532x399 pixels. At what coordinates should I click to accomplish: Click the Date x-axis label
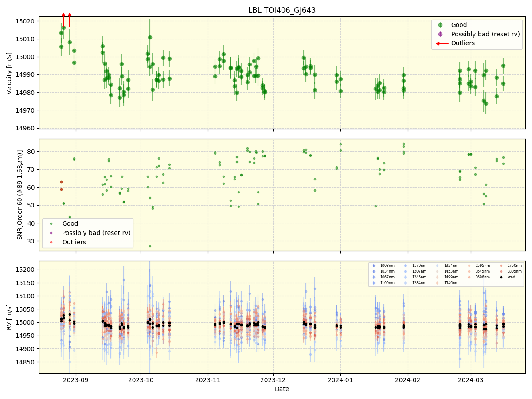pos(282,389)
